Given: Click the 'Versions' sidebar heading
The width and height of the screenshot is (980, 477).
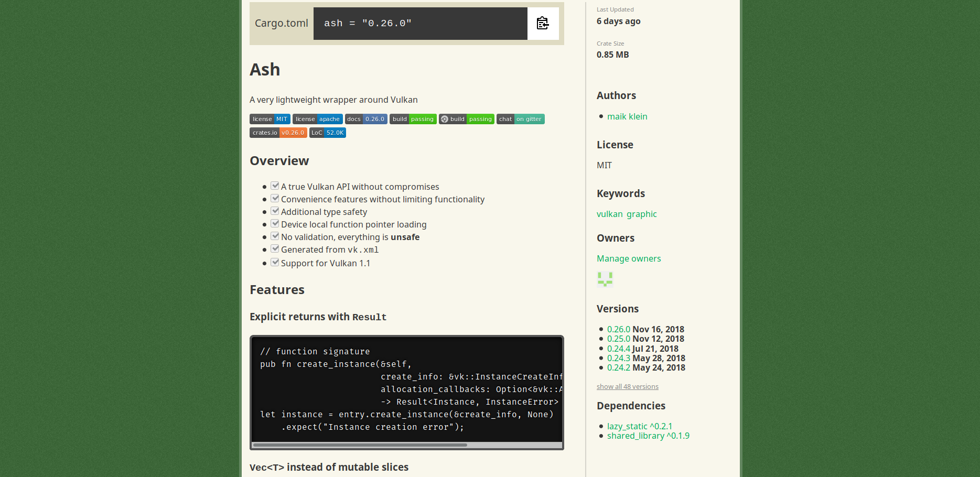Looking at the screenshot, I should pos(618,309).
